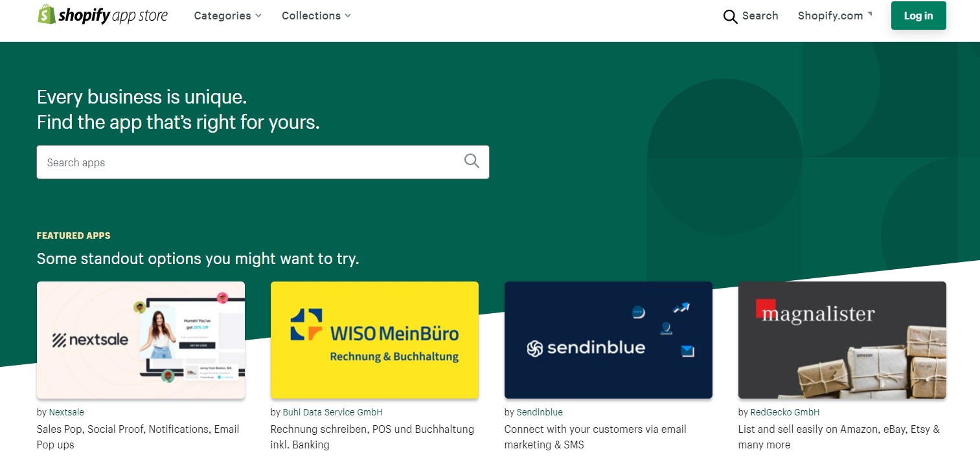Focus the Search apps input field
Image resolution: width=980 pixels, height=473 pixels.
pos(262,162)
